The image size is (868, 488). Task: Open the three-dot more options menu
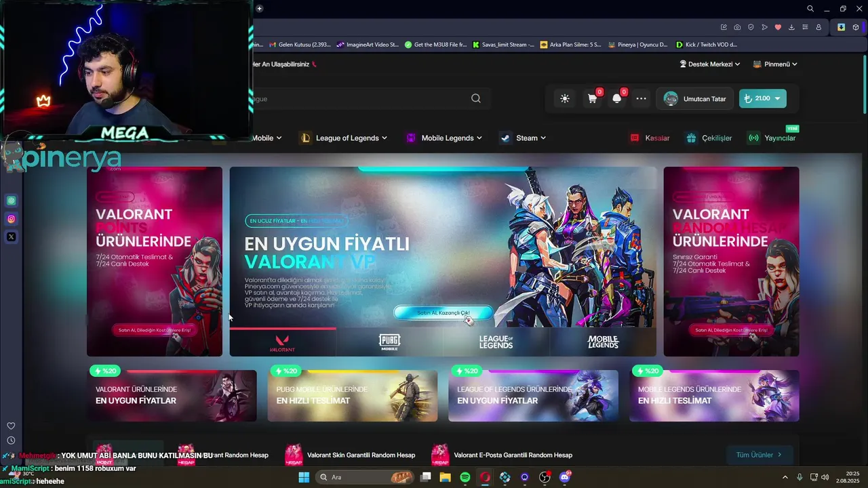point(641,99)
